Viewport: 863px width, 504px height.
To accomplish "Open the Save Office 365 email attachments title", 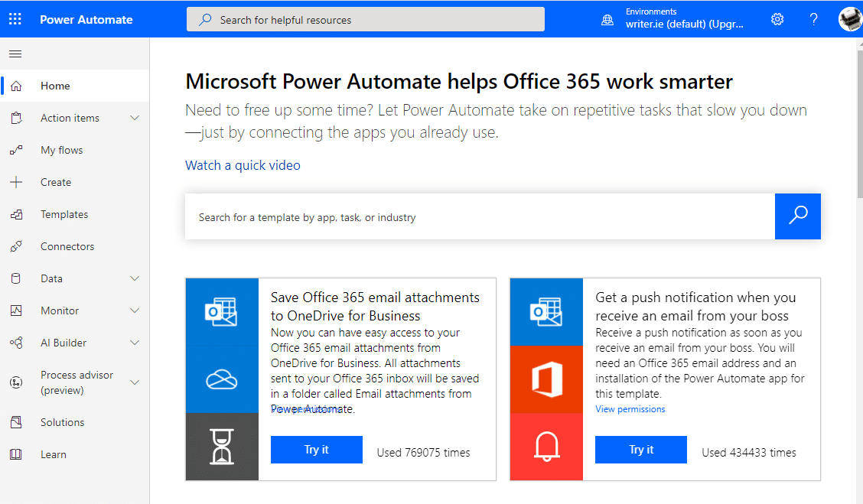I will (x=375, y=307).
